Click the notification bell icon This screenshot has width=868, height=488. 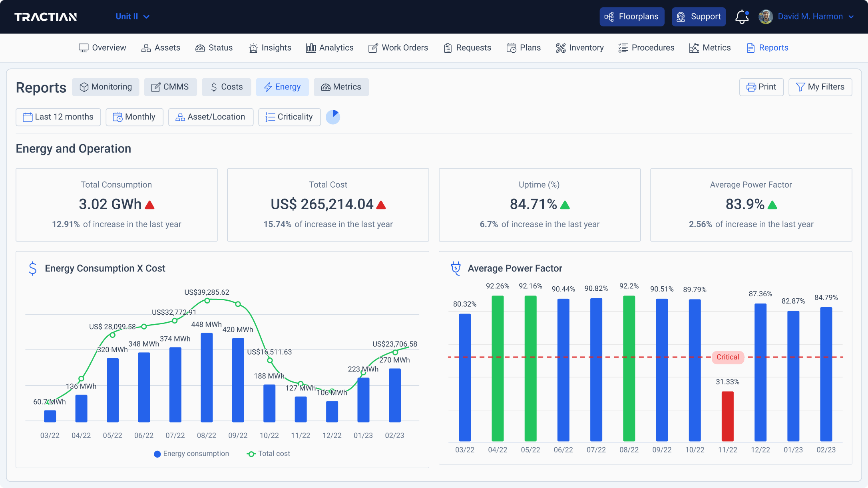click(x=742, y=16)
